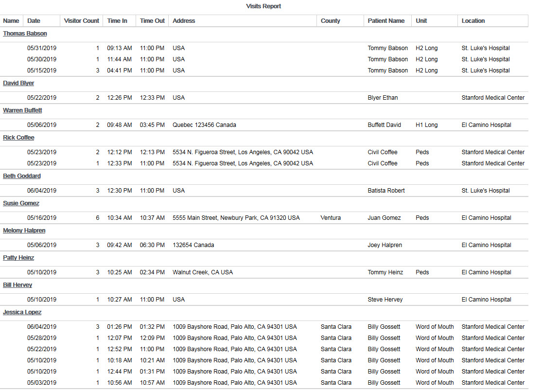Open the Jessica Lopez visitor link
The image size is (543, 392).
pos(22,312)
